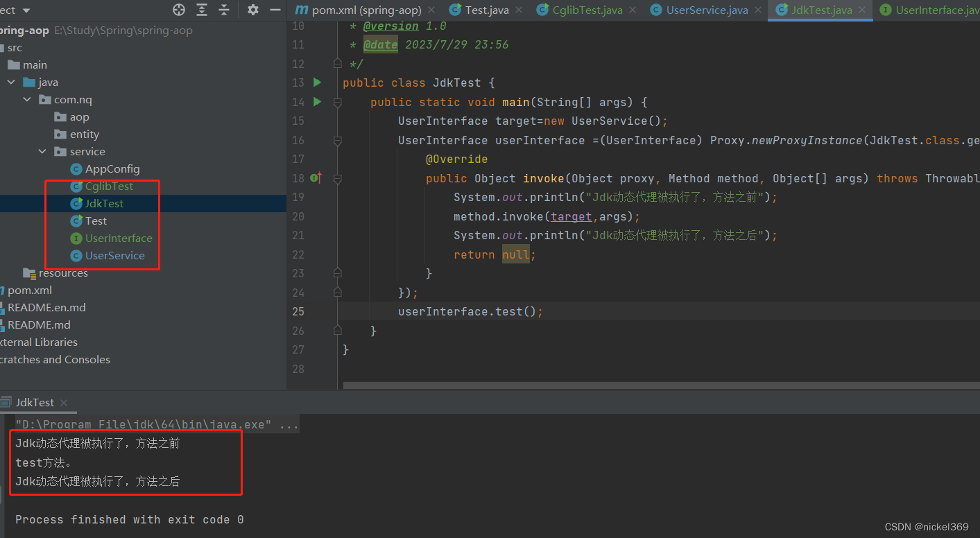
Task: Click the editor horizontal scrollbar
Action: (661, 385)
